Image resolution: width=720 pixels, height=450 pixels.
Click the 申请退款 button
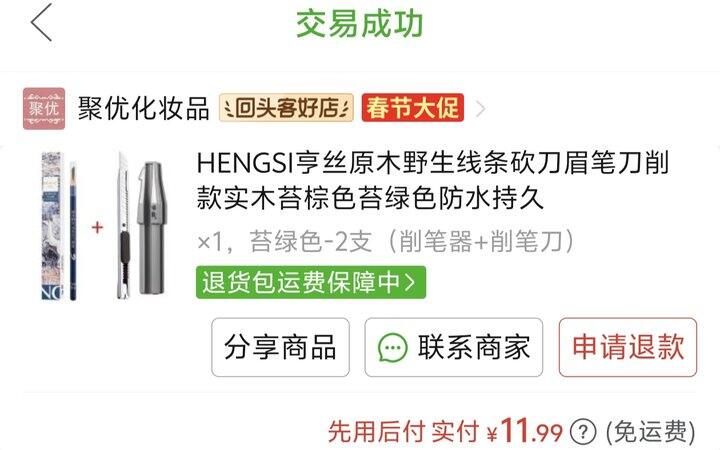point(628,347)
